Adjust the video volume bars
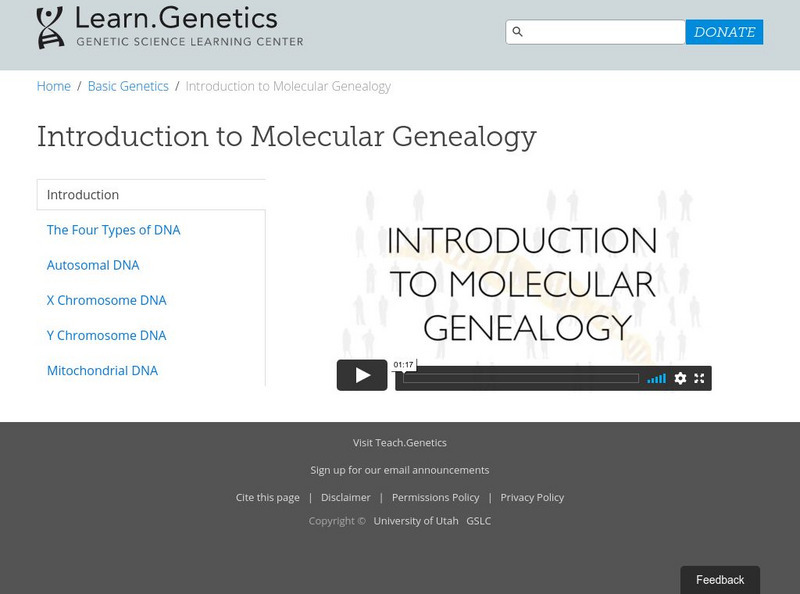Image resolution: width=800 pixels, height=594 pixels. [656, 378]
